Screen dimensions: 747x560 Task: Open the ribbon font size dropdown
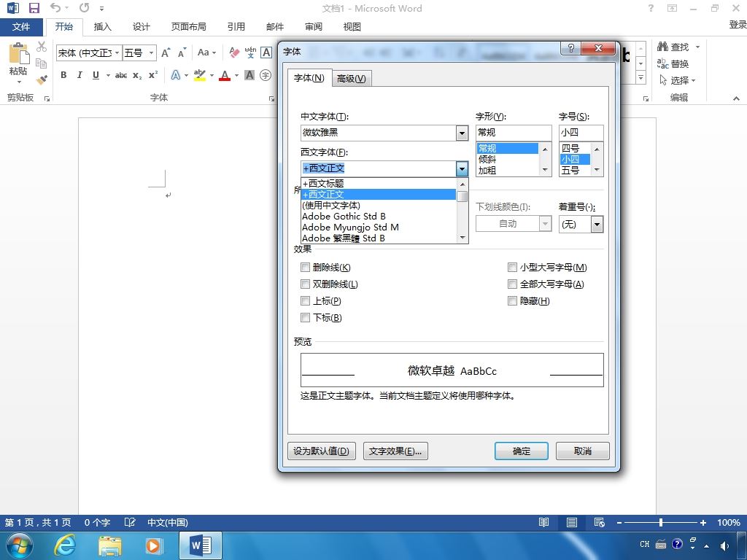pos(151,52)
